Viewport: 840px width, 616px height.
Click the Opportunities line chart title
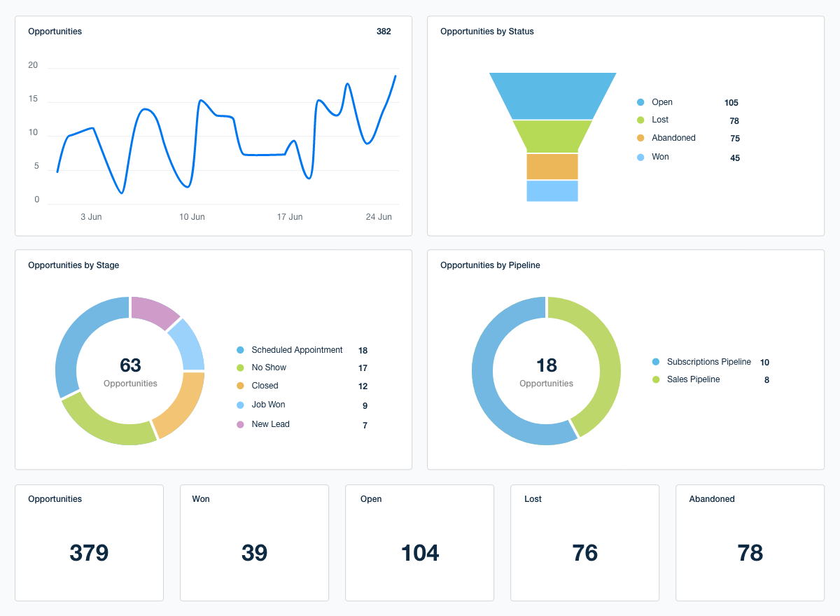point(55,31)
